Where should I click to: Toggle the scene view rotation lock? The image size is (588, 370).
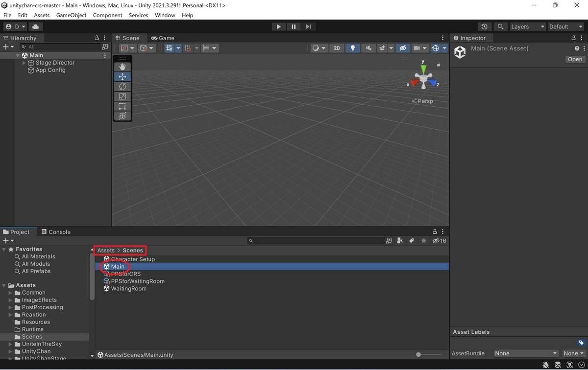(x=439, y=65)
